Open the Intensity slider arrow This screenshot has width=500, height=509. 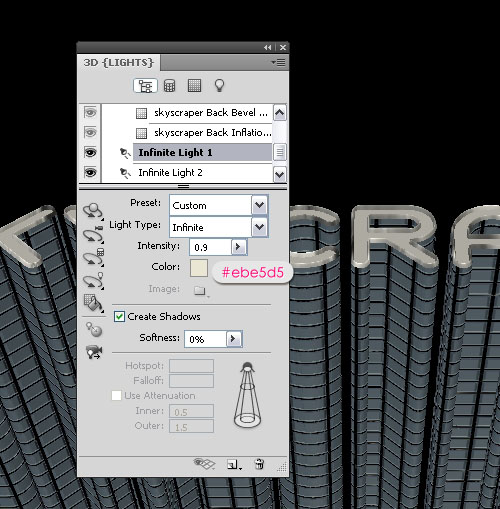[x=239, y=247]
